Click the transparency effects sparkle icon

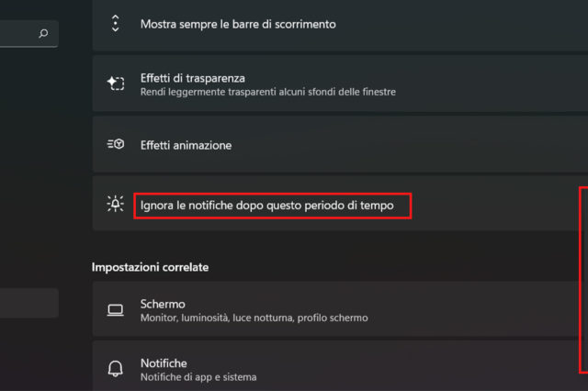[116, 84]
